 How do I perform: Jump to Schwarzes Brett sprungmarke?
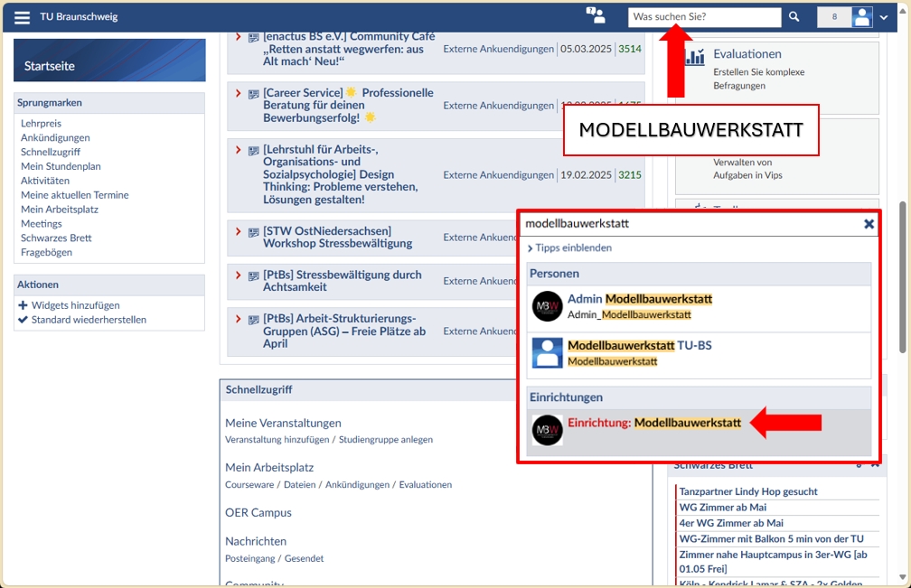coord(56,238)
